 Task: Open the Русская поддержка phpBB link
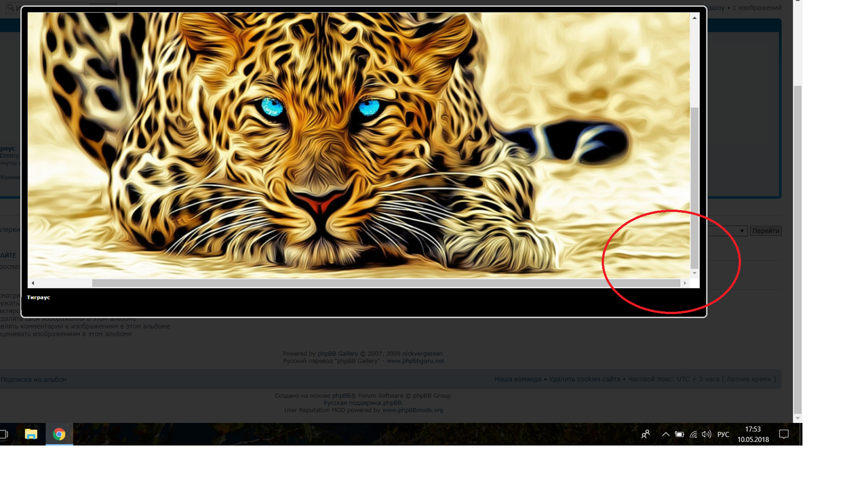pyautogui.click(x=363, y=403)
